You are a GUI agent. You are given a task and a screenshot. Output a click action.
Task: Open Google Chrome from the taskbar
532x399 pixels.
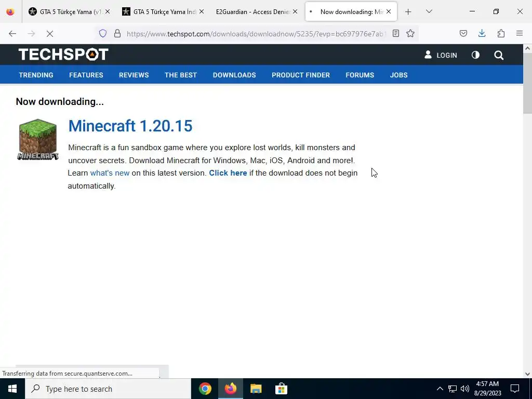pos(205,389)
